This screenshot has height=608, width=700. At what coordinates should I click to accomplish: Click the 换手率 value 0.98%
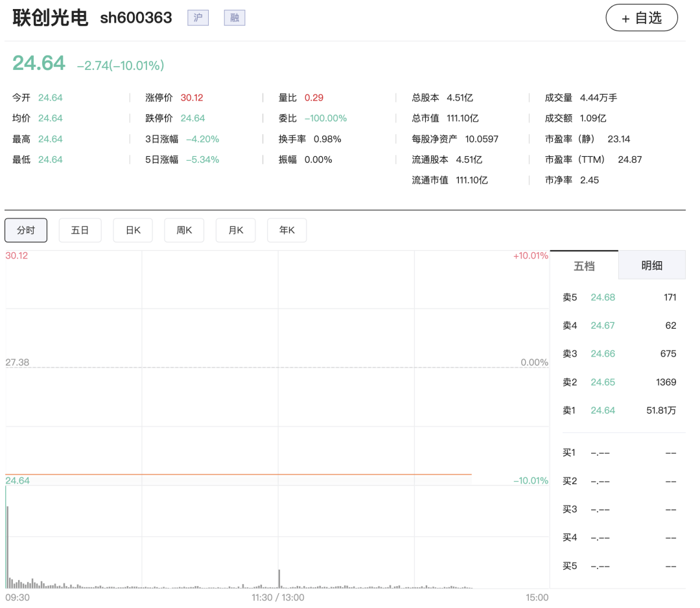327,139
